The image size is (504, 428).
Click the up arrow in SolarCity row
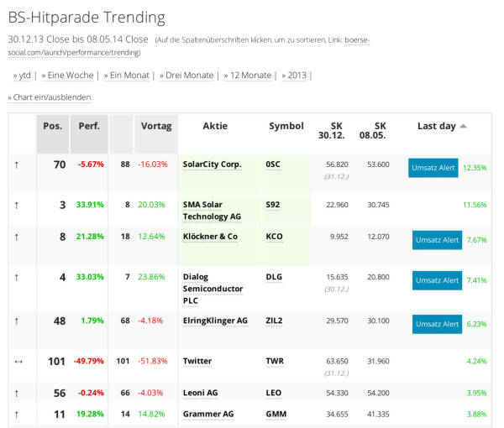click(x=16, y=165)
